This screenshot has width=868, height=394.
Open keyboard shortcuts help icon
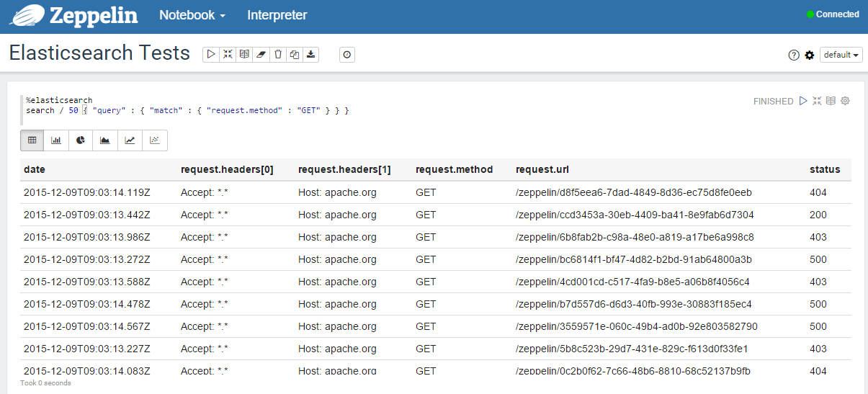pyautogui.click(x=794, y=55)
